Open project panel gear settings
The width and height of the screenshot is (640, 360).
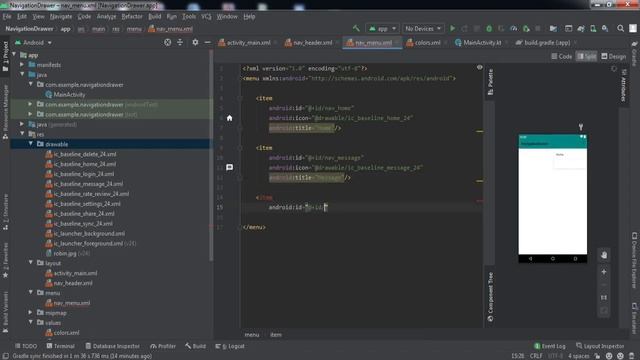coord(195,42)
